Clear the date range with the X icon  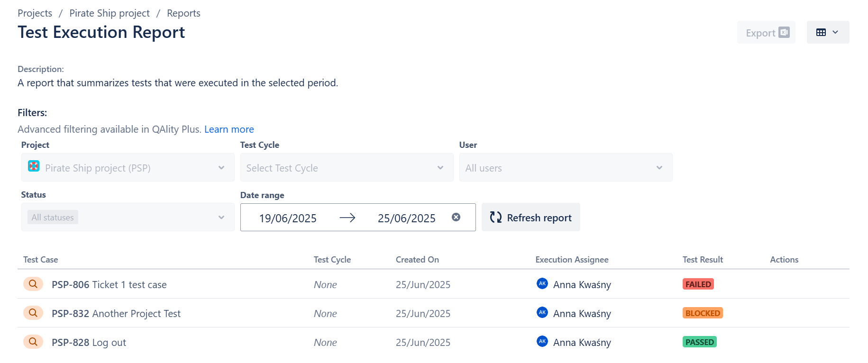pyautogui.click(x=456, y=217)
